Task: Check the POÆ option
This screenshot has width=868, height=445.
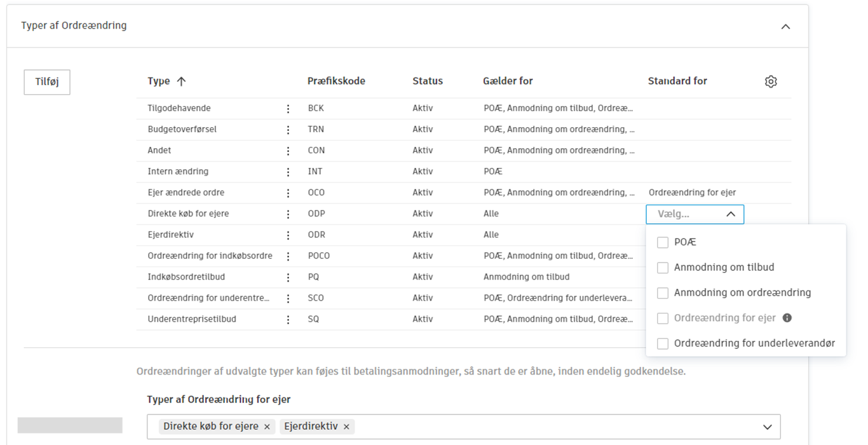Action: tap(663, 242)
